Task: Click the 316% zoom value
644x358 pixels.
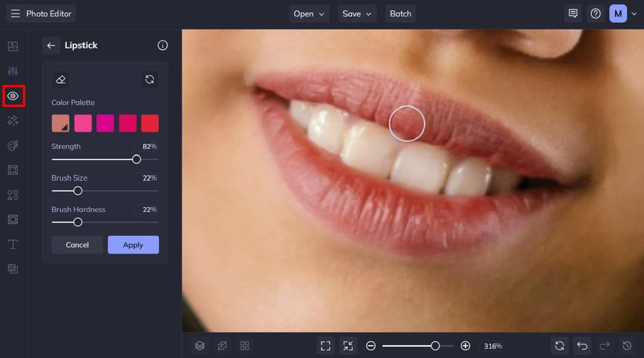Action: [493, 346]
